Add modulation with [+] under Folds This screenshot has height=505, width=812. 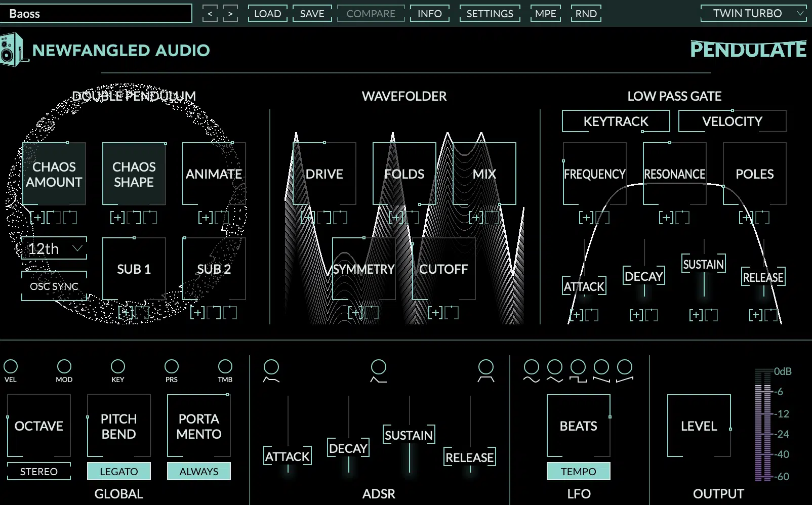click(396, 218)
